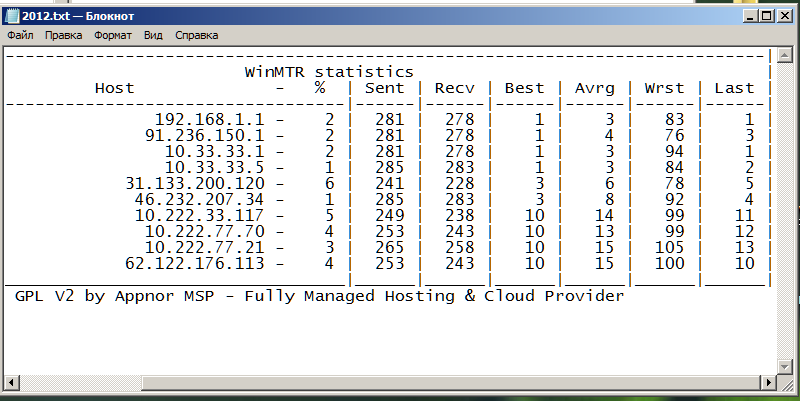Open the Файл menu
This screenshot has height=401, width=800.
(x=20, y=35)
